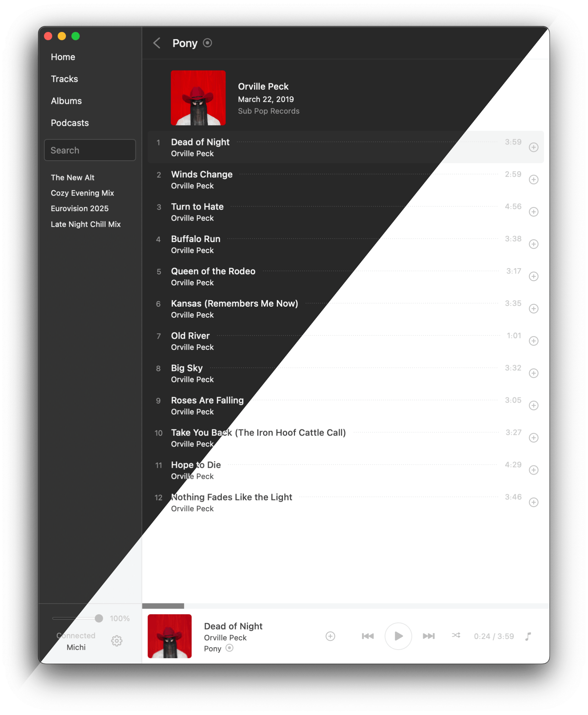Add now-playing song using player plus icon
Image resolution: width=588 pixels, height=715 pixels.
tap(330, 636)
